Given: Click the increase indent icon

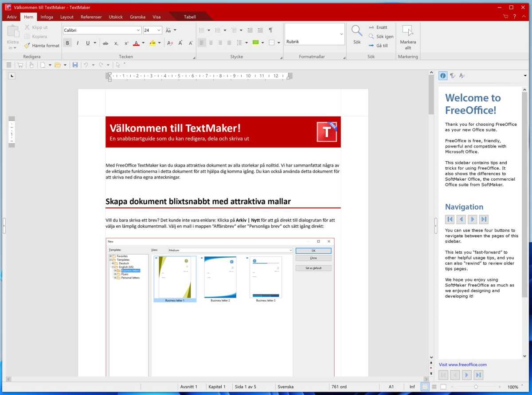Looking at the screenshot, I should coord(260,30).
